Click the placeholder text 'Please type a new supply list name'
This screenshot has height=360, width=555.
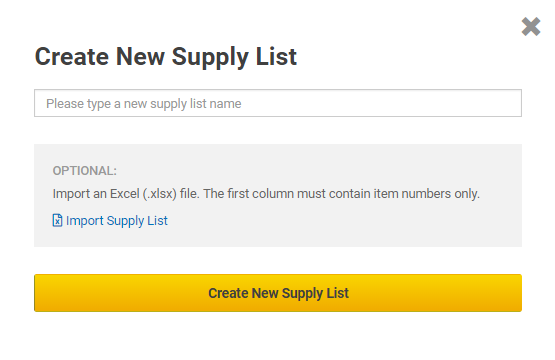coord(144,104)
